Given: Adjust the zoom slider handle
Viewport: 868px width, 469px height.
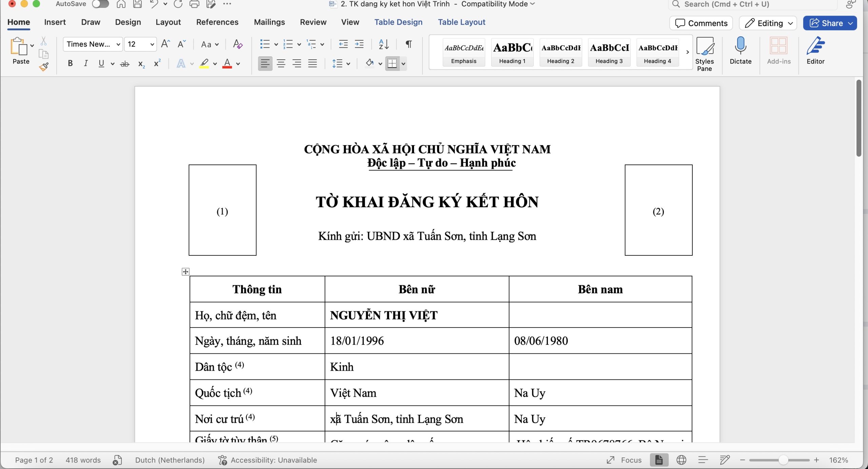Looking at the screenshot, I should (783, 460).
